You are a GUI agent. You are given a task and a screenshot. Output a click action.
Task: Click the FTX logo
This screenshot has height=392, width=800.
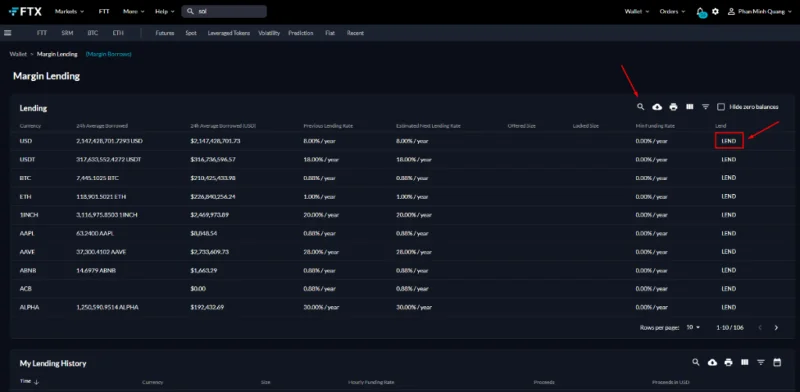26,11
